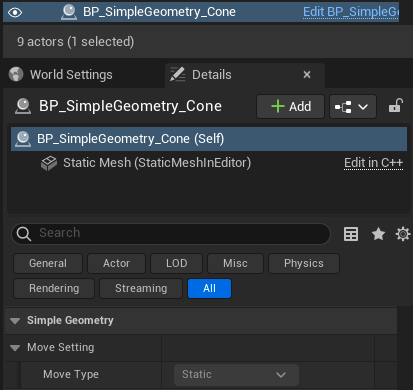This screenshot has width=413, height=390.
Task: Open the Move Type Static dropdown
Action: [x=236, y=375]
